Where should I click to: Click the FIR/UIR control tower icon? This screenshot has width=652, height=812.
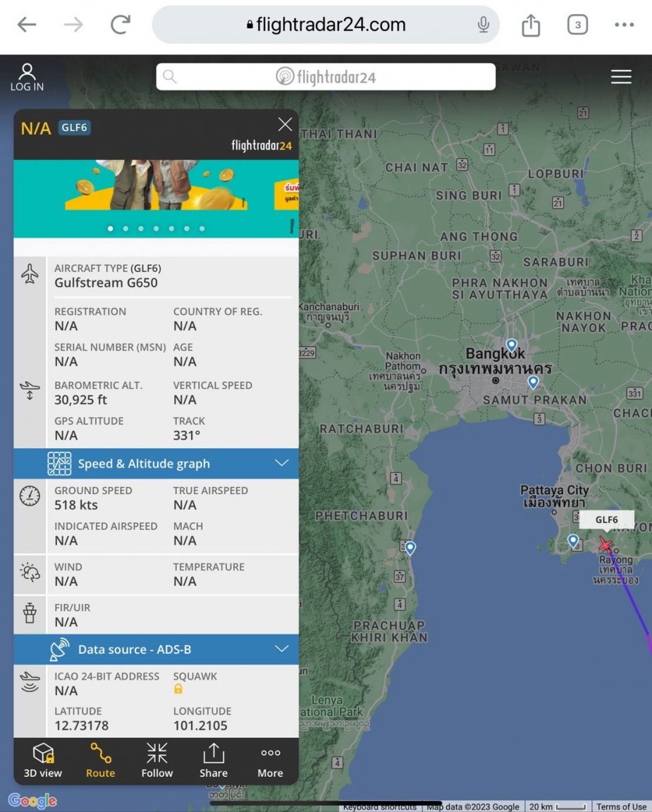click(30, 613)
